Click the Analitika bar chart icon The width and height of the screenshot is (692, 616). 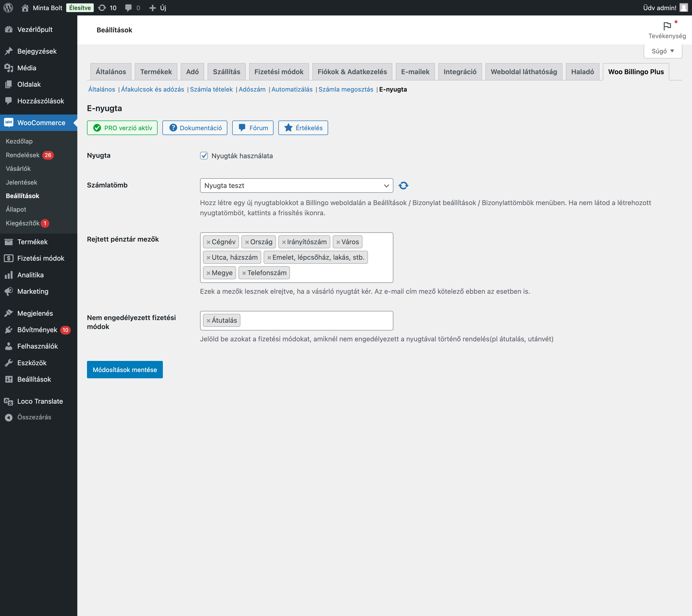9,275
